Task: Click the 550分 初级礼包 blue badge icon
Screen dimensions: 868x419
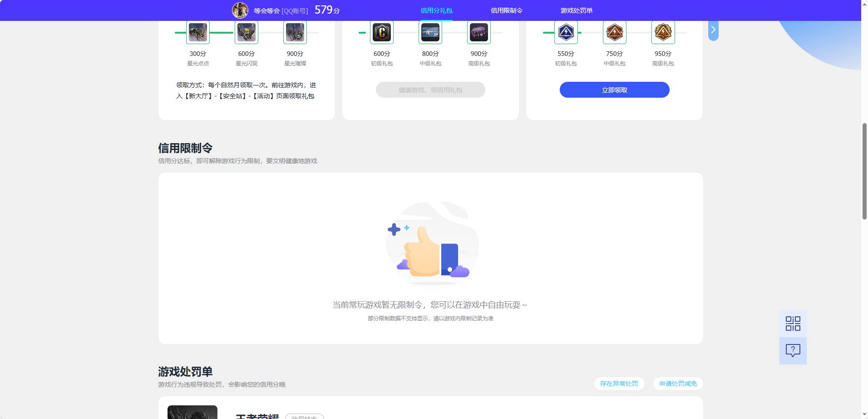Action: pos(566,32)
